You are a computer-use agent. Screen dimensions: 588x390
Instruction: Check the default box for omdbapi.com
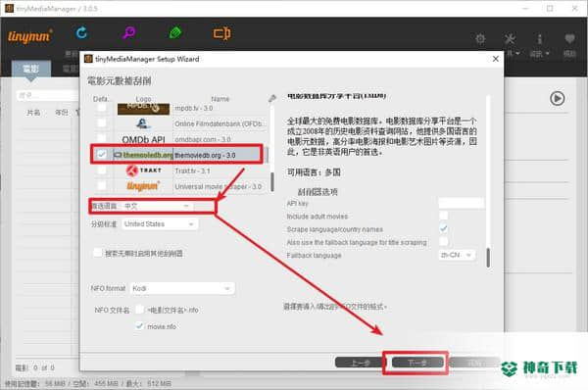(x=101, y=139)
